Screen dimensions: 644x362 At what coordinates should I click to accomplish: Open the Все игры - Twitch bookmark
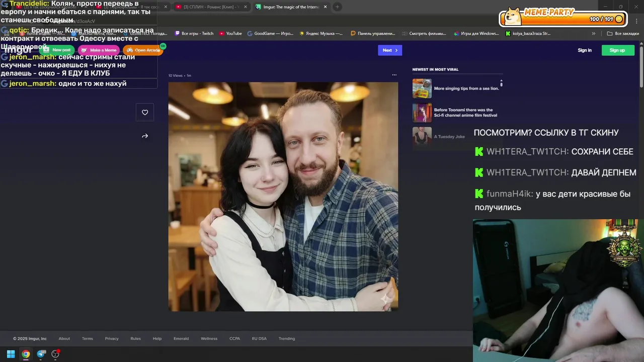click(194, 34)
